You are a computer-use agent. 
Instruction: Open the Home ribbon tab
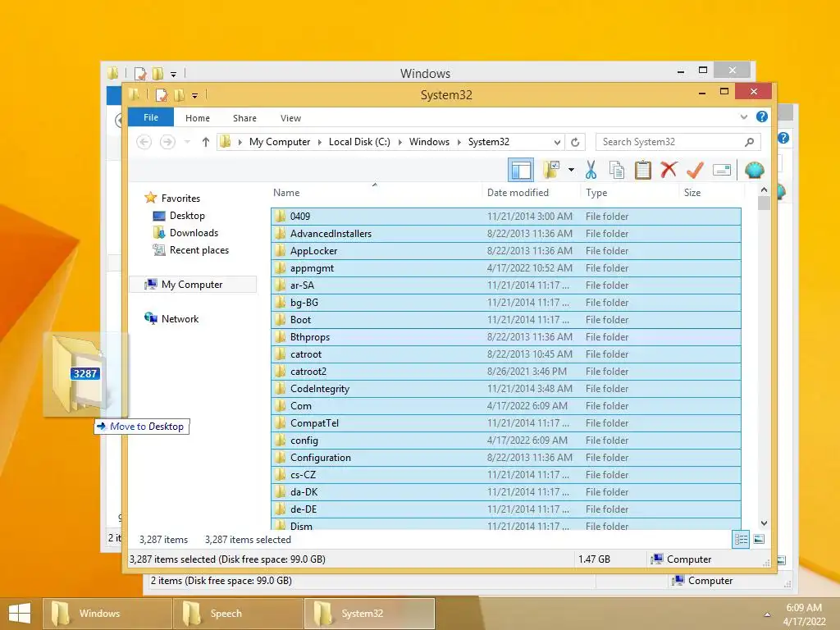(198, 118)
